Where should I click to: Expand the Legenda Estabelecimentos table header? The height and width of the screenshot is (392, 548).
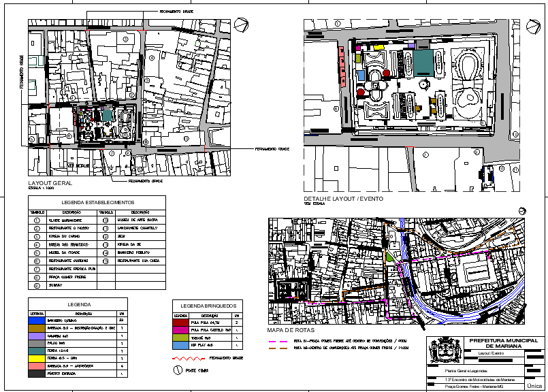(97, 202)
